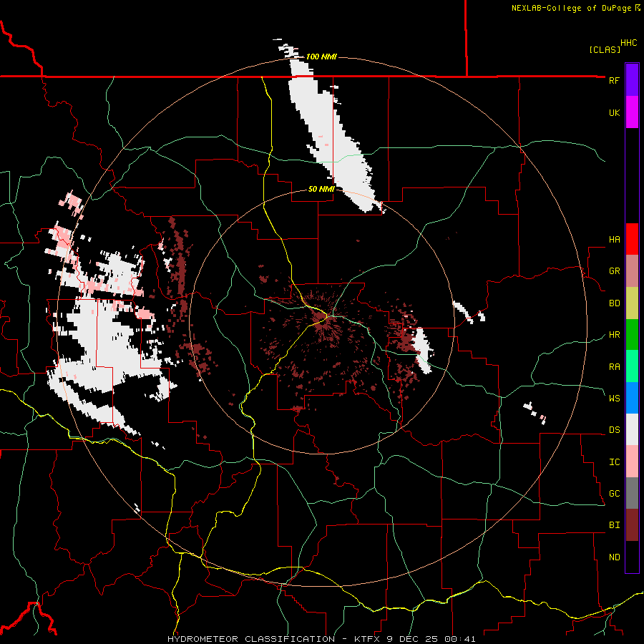Click the UK legend label
This screenshot has height=644, width=644.
tap(614, 112)
